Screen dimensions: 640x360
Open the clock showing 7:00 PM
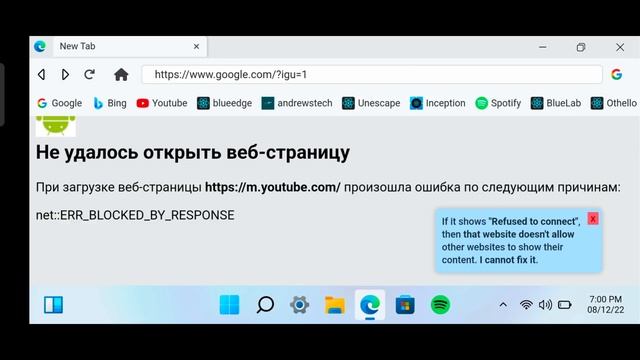pos(606,304)
